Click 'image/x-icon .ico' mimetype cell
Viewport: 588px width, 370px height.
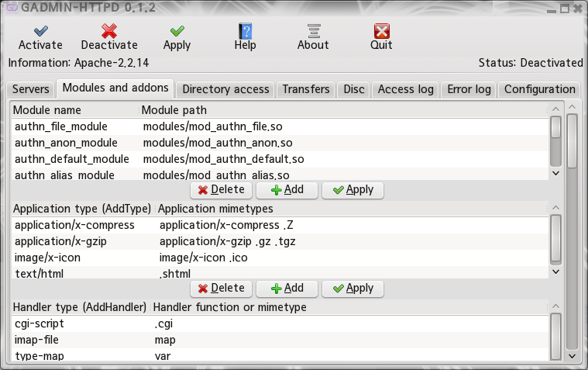pyautogui.click(x=203, y=258)
